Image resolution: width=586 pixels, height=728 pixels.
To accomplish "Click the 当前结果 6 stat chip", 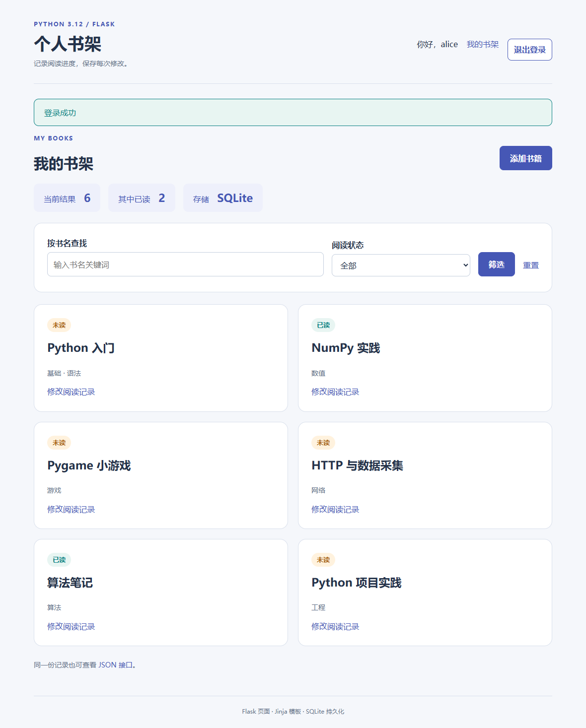I will click(x=67, y=198).
